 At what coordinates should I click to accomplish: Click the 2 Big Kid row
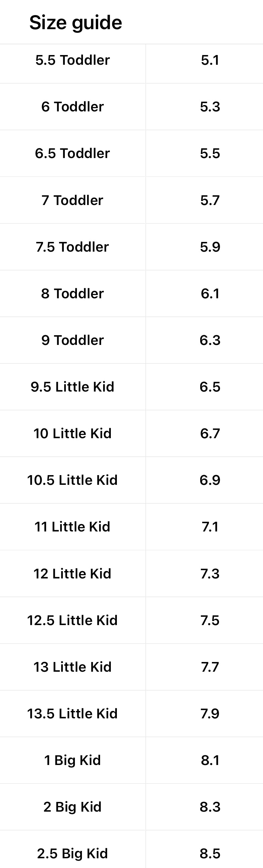(x=73, y=807)
